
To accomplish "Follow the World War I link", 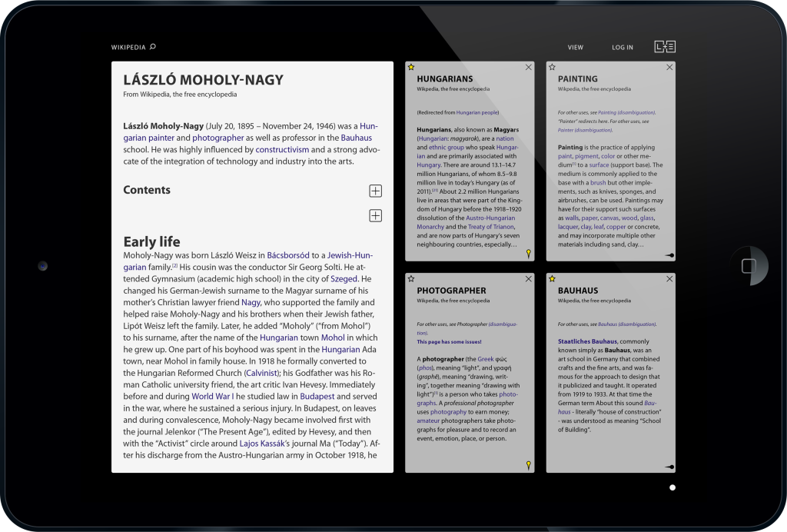I will [x=213, y=397].
